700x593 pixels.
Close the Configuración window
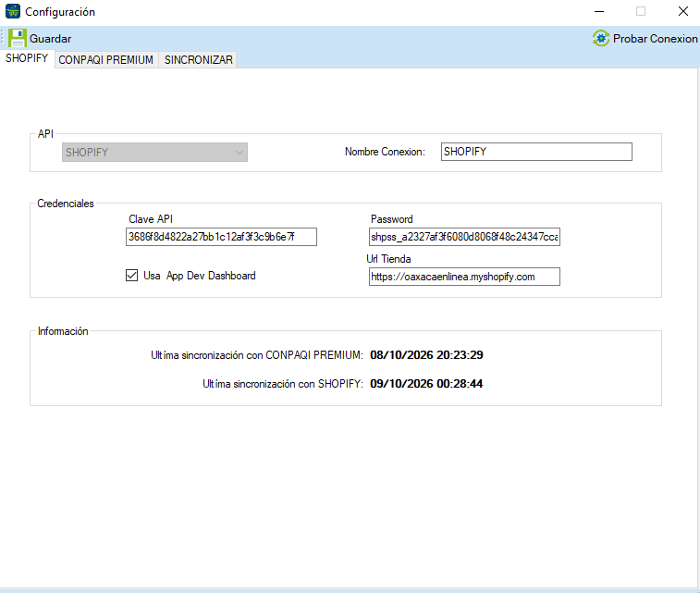(x=683, y=12)
